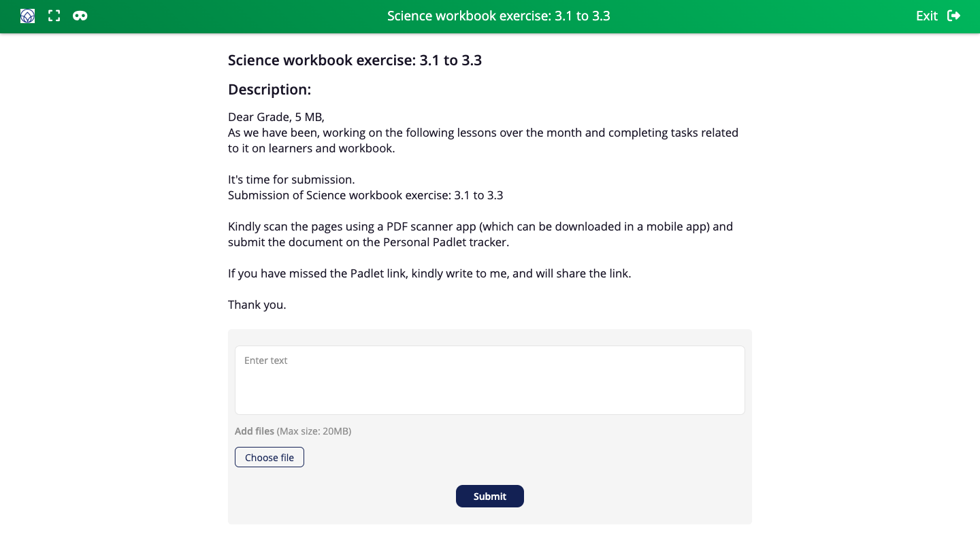Click the "Thank you." line
This screenshot has width=980, height=538.
point(257,305)
